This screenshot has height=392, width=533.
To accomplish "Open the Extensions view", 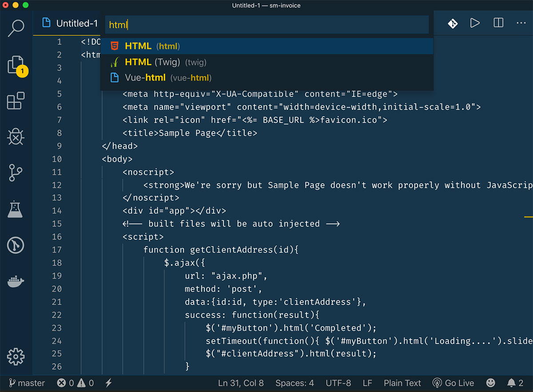I will pyautogui.click(x=16, y=101).
